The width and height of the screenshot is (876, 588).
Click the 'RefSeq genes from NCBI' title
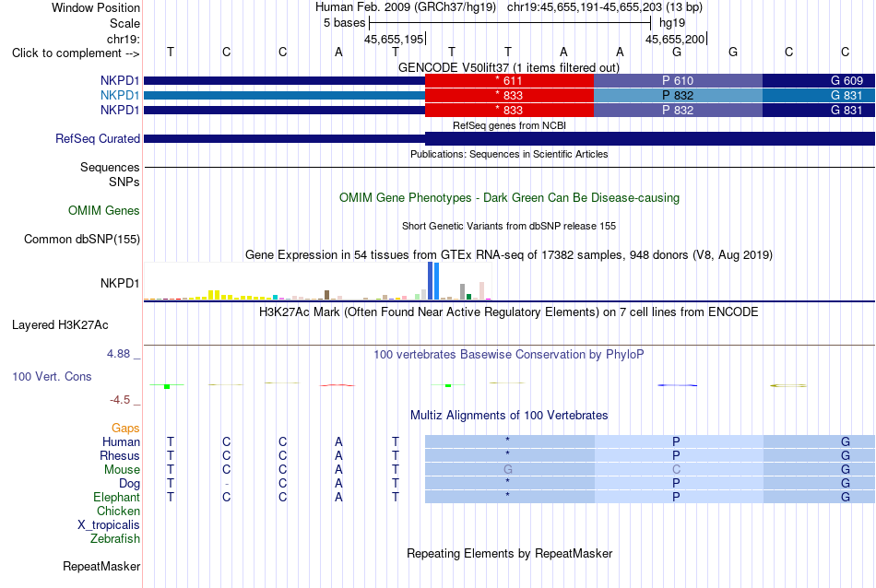coord(509,125)
